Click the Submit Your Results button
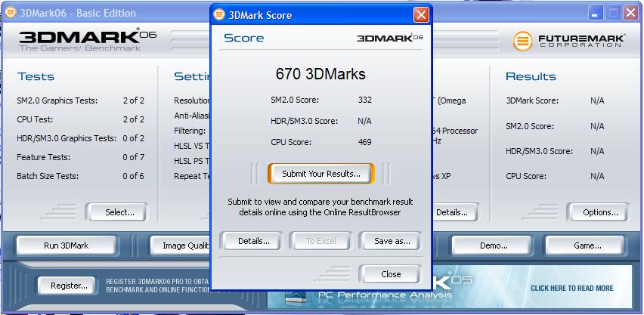The width and height of the screenshot is (644, 315). click(x=320, y=174)
